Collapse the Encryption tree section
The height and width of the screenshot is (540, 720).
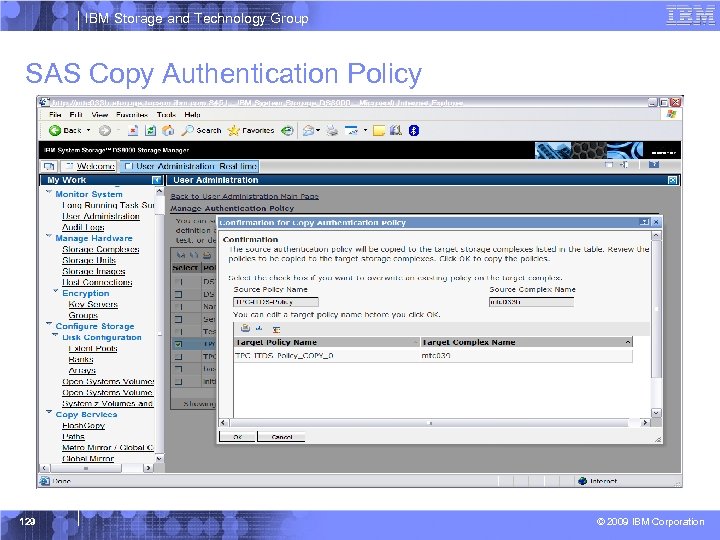[x=56, y=291]
